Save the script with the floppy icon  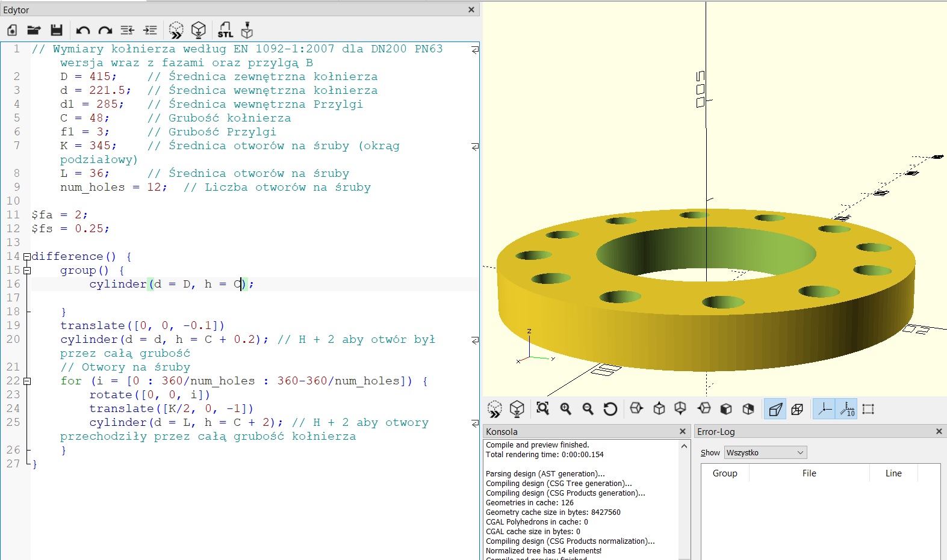pos(57,30)
